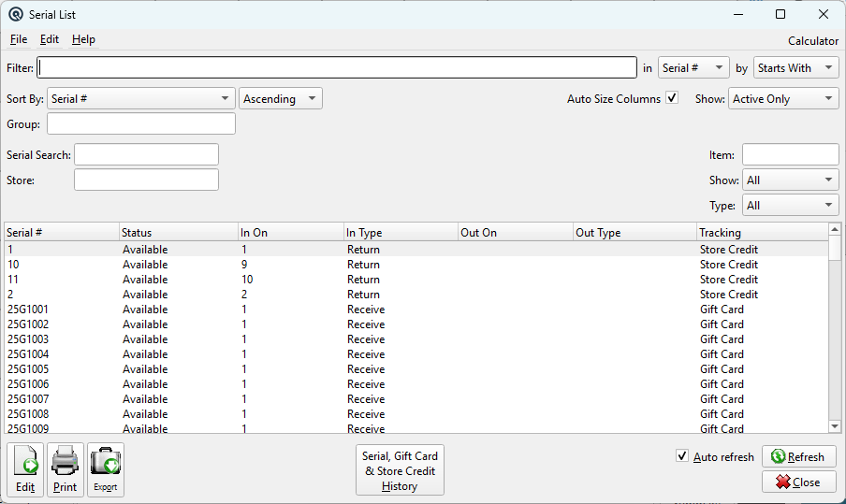Viewport: 846px width, 504px height.
Task: Click the Export briefcase icon button
Action: pos(106,470)
